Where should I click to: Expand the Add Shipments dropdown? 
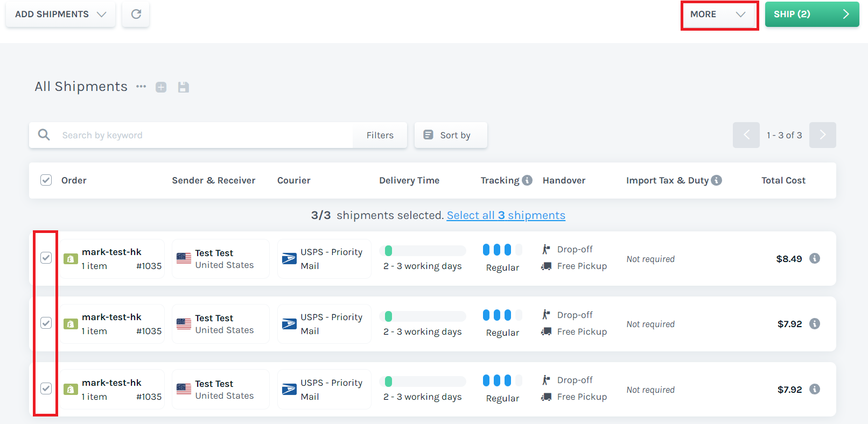point(60,14)
